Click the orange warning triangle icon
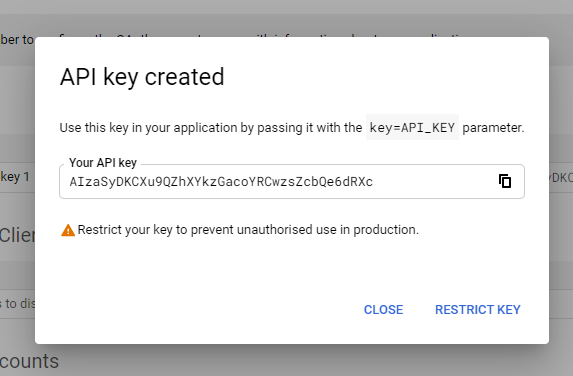The image size is (573, 376). pos(68,230)
